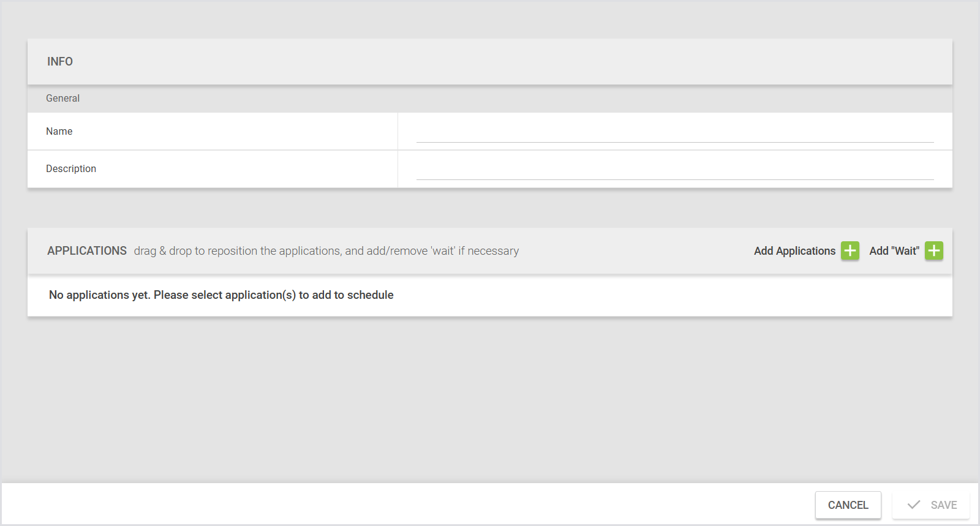
Task: Click the Description field label
Action: click(71, 168)
